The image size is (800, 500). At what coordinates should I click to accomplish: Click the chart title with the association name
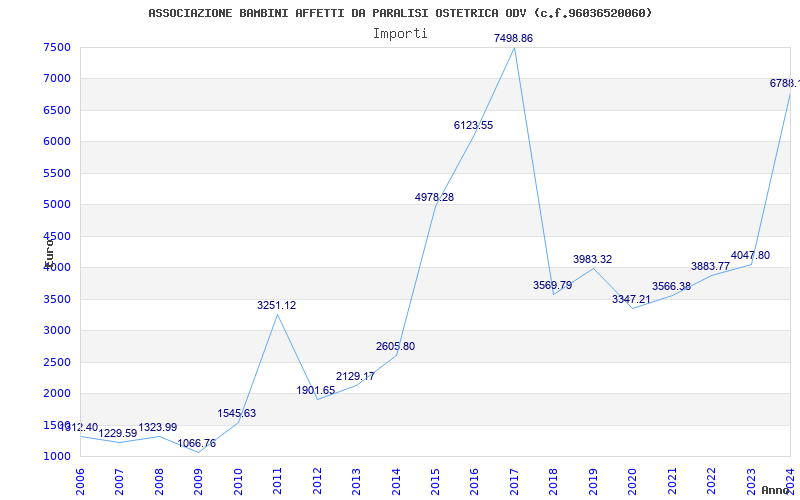[400, 13]
